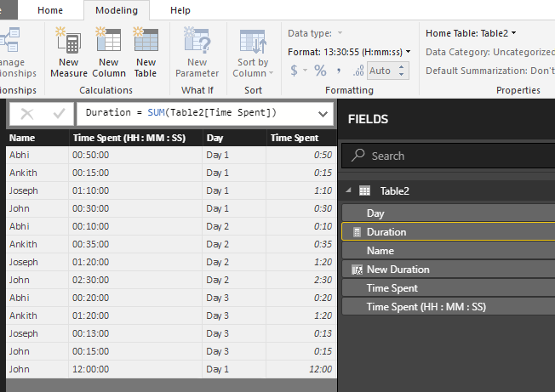The image size is (555, 392).
Task: Commit the formula with checkmark icon
Action: coord(59,114)
